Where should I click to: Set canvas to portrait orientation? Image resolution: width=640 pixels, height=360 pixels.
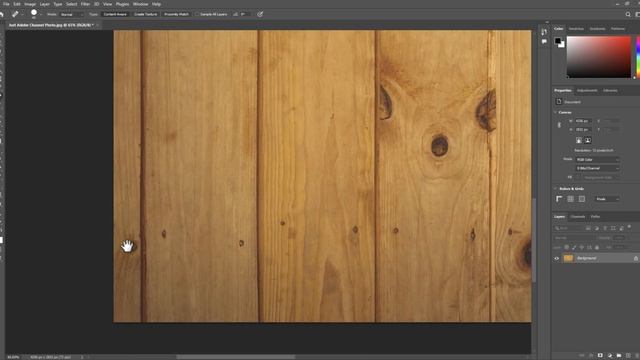tap(579, 140)
